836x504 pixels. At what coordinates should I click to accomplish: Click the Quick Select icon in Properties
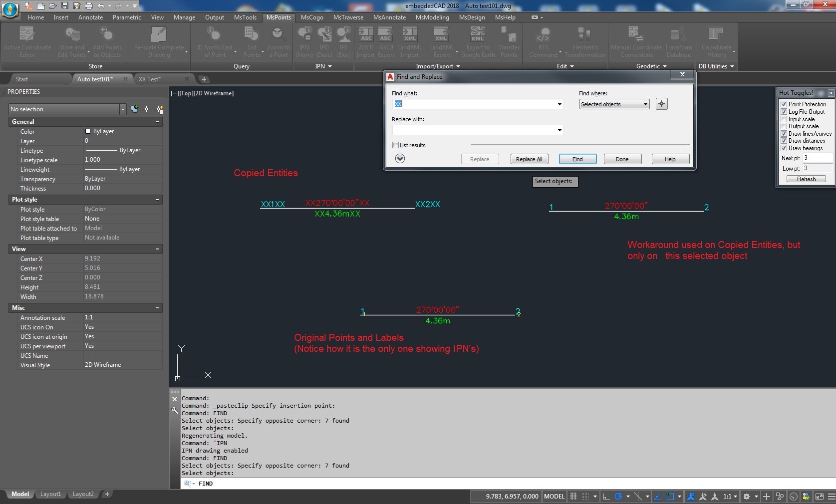[159, 109]
